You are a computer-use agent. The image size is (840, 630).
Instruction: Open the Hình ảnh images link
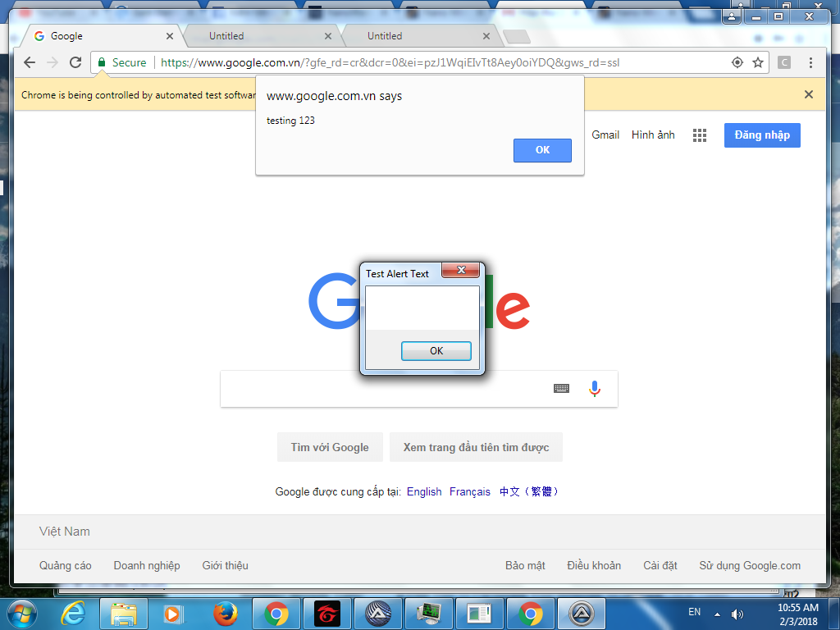coord(653,135)
